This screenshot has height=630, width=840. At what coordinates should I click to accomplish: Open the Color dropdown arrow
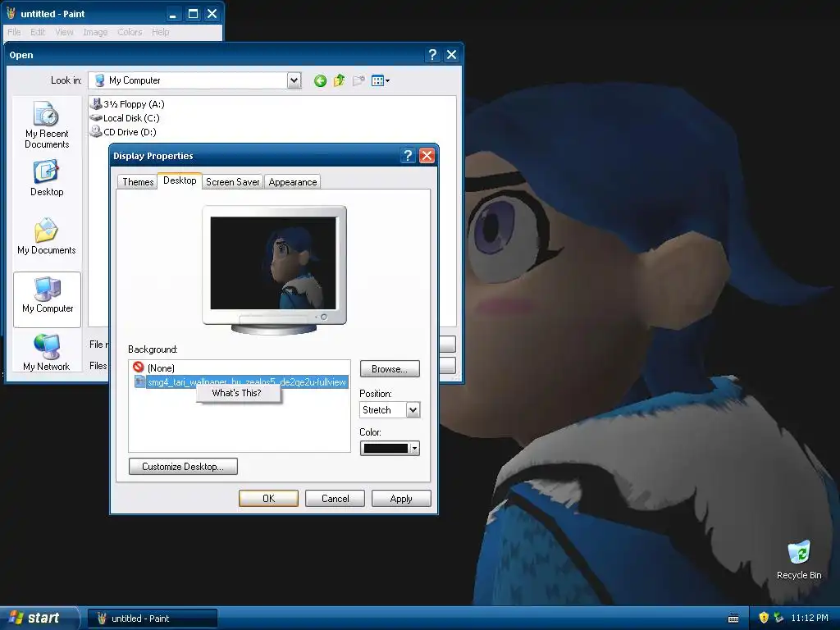click(414, 449)
